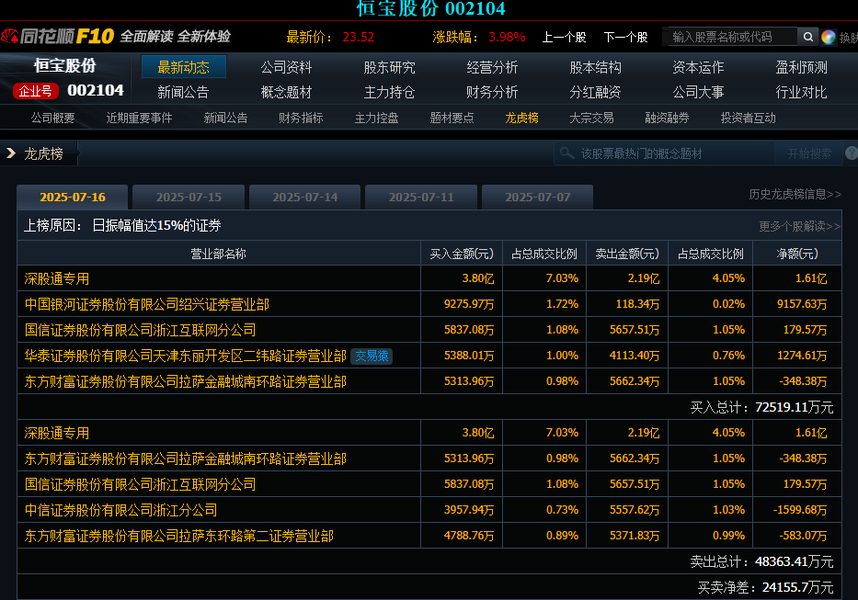Viewport: 858px width, 600px height.
Task: Click the 买入总计 72519.11万元 total
Action: tap(762, 407)
